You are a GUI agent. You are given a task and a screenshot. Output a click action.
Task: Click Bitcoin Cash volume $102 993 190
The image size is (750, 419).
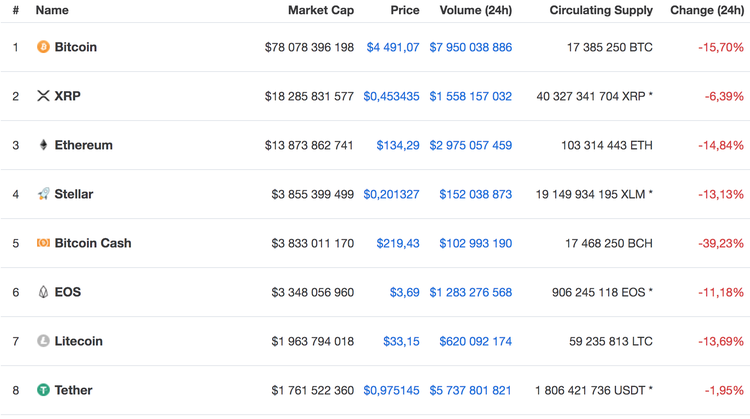pyautogui.click(x=476, y=243)
